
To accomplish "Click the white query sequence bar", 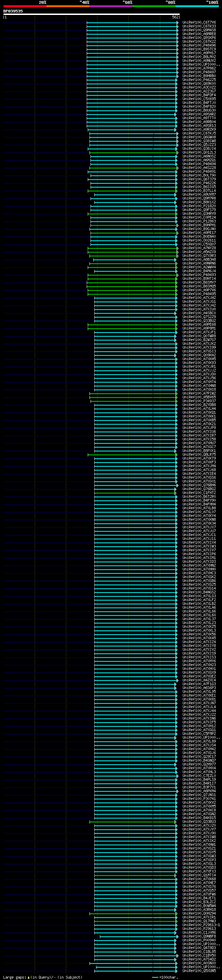I will pyautogui.click(x=92, y=14).
